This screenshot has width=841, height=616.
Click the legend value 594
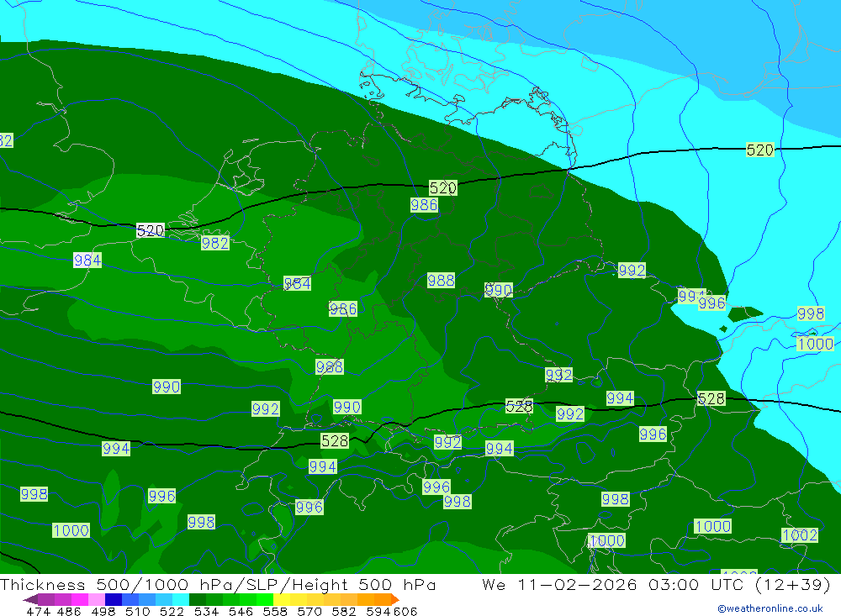pos(378,612)
